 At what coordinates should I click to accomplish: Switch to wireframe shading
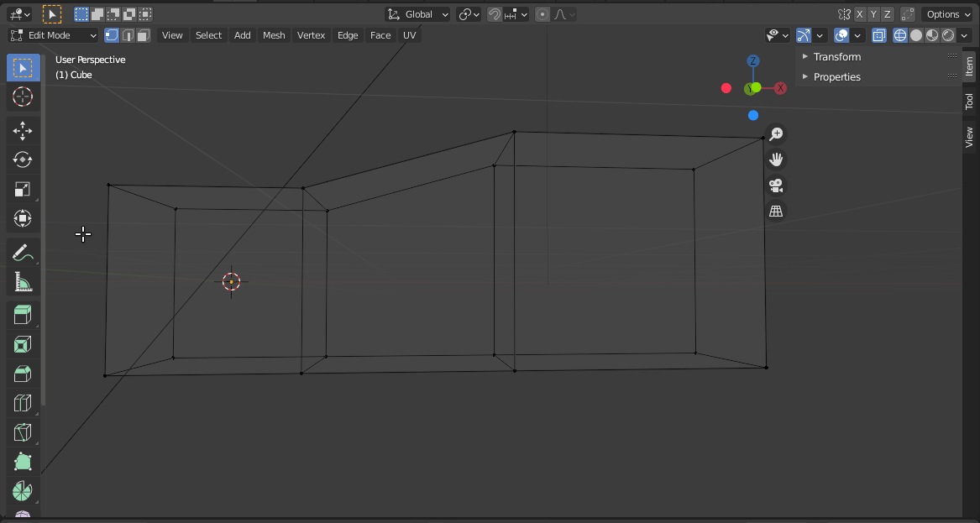900,35
